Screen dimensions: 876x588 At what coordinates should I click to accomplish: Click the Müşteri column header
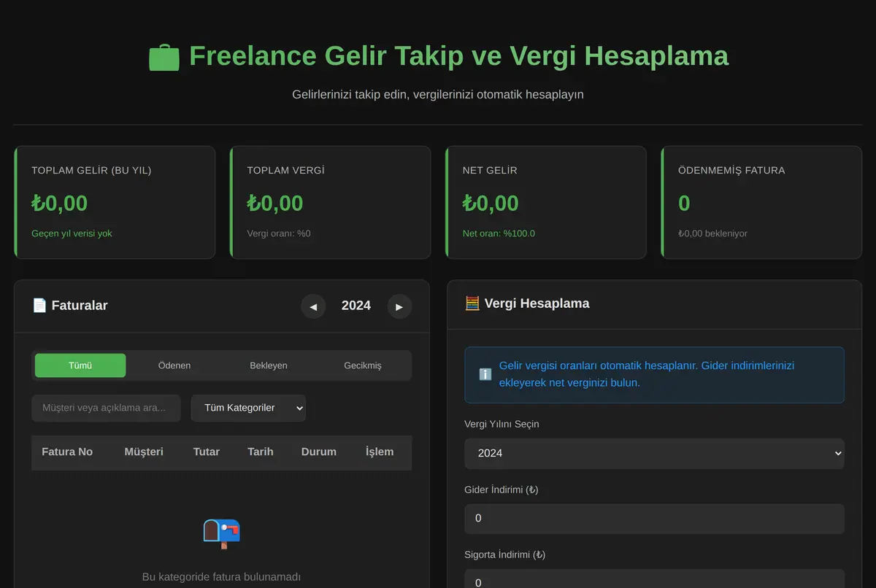click(144, 452)
